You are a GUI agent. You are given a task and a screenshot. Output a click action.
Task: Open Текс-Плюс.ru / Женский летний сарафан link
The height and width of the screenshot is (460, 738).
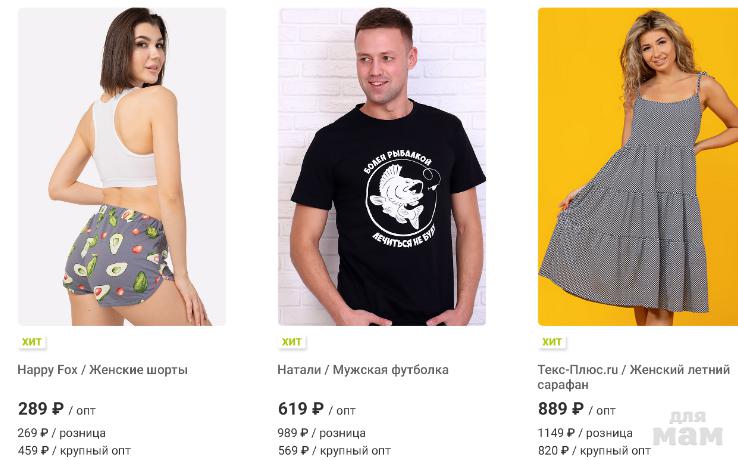634,377
